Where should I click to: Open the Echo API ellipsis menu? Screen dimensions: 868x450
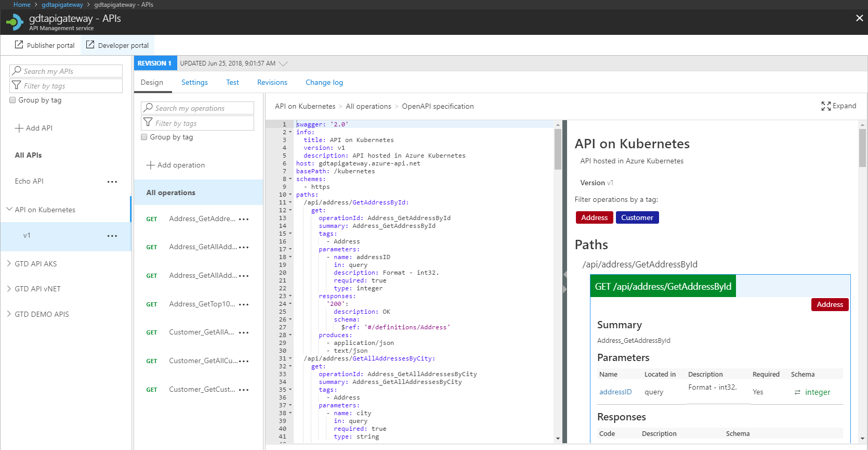(x=112, y=182)
